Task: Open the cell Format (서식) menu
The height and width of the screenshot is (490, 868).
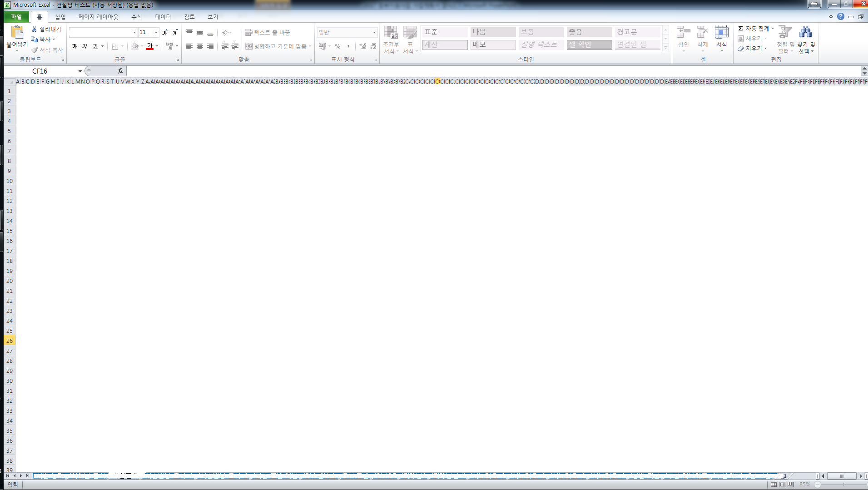Action: (722, 39)
